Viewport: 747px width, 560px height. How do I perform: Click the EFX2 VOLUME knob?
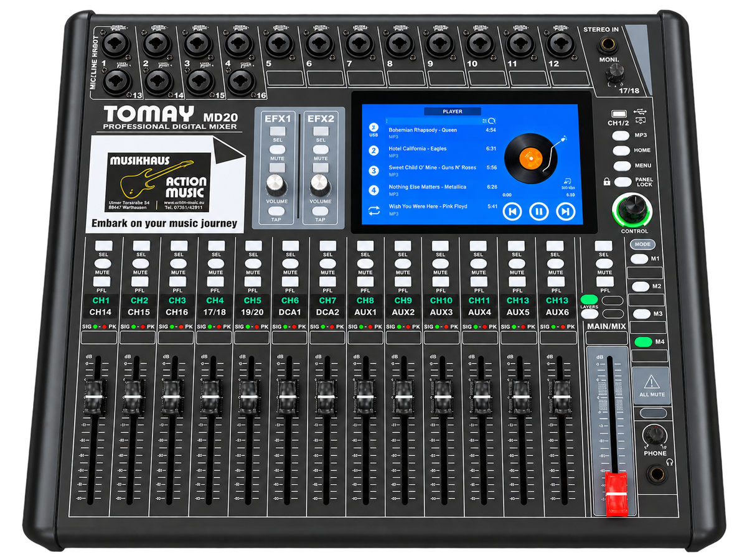click(320, 185)
